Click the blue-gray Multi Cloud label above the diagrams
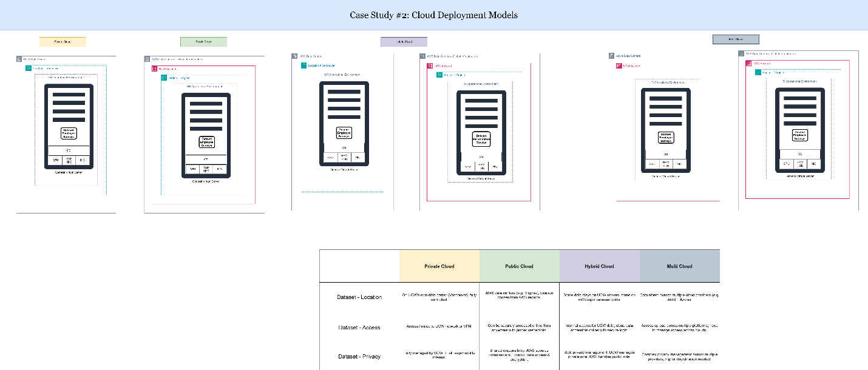This screenshot has width=868, height=370. (735, 39)
